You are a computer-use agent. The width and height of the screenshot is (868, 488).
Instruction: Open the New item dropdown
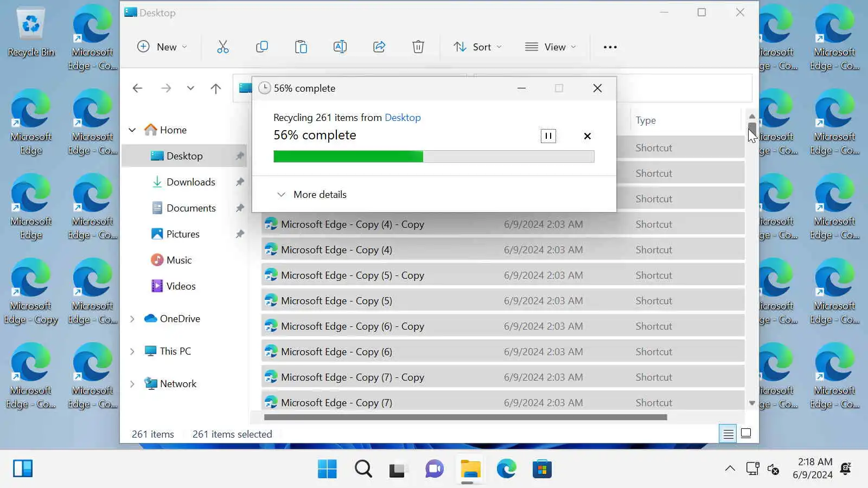coord(162,47)
